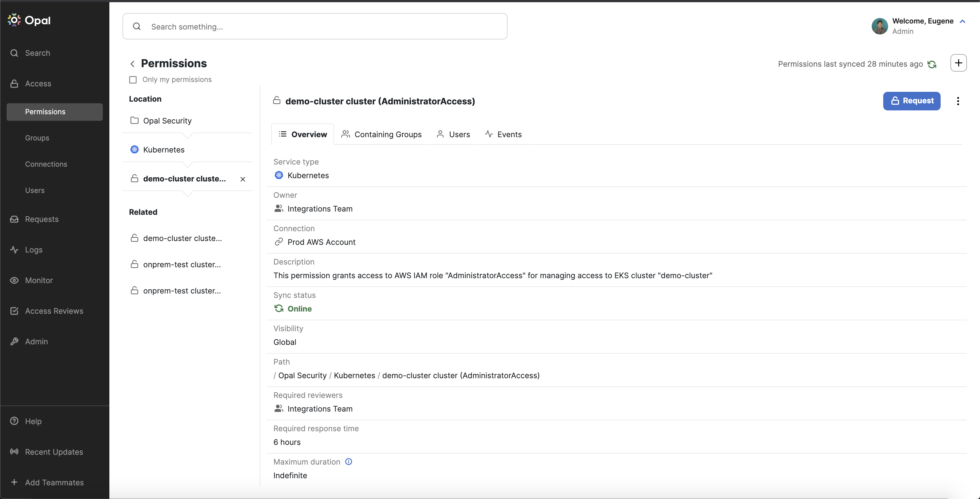
Task: Click the "Global" visibility value
Action: click(x=285, y=342)
